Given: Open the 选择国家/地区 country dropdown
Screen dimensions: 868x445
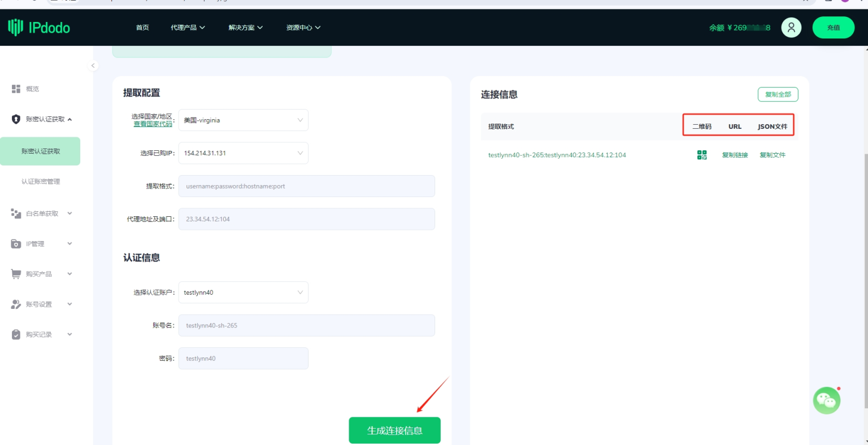Looking at the screenshot, I should tap(243, 120).
